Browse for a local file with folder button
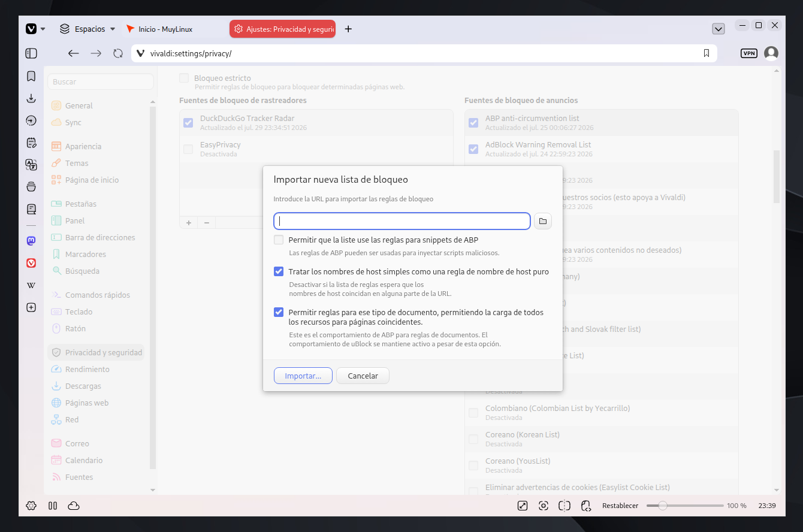Screen dimensions: 803x532 pyautogui.click(x=543, y=221)
